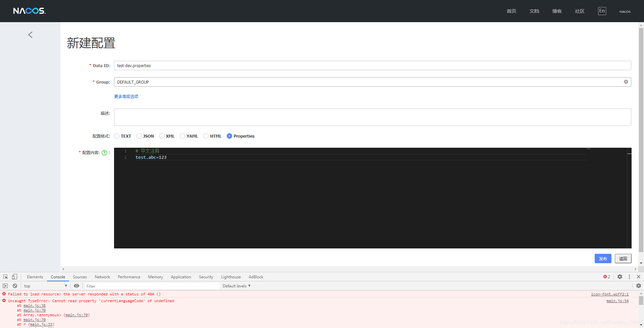Select the inspect element picker tool

pos(5,277)
